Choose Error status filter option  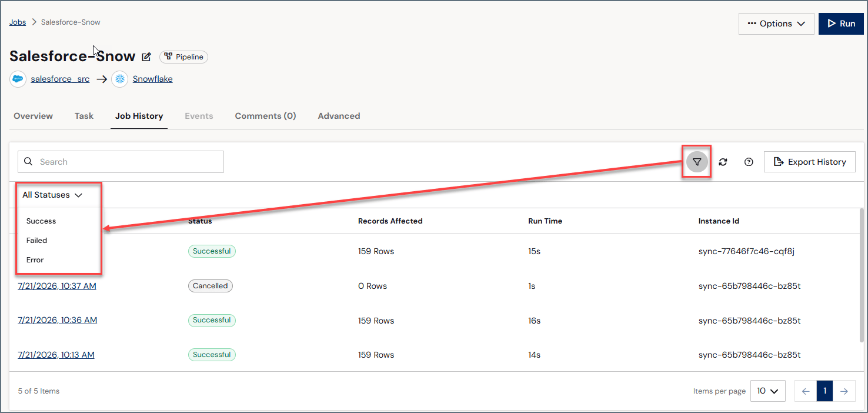pos(35,260)
